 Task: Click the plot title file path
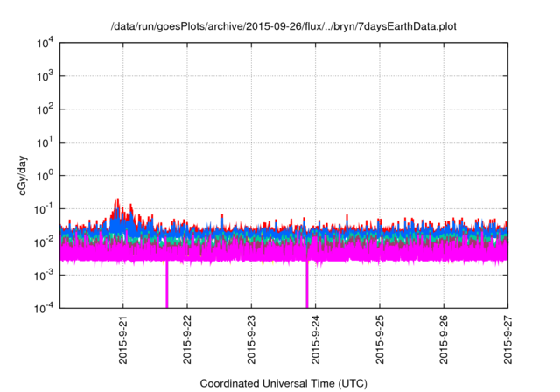[x=283, y=26]
